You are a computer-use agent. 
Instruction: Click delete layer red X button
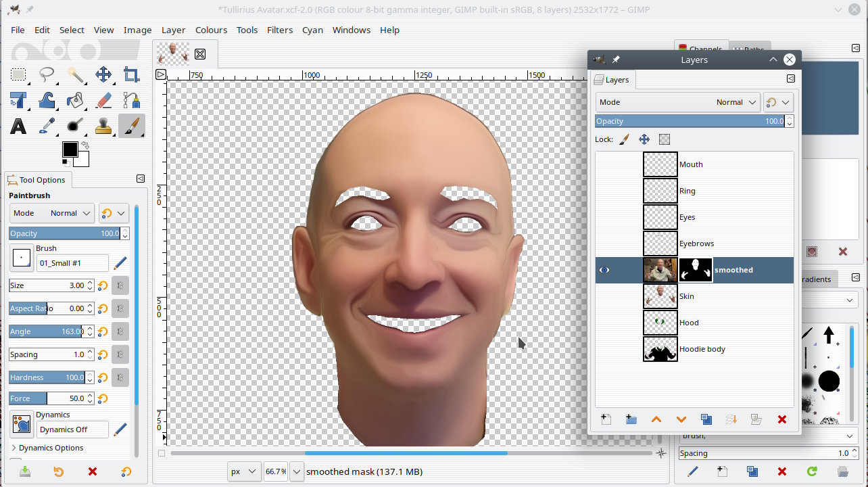pyautogui.click(x=782, y=419)
